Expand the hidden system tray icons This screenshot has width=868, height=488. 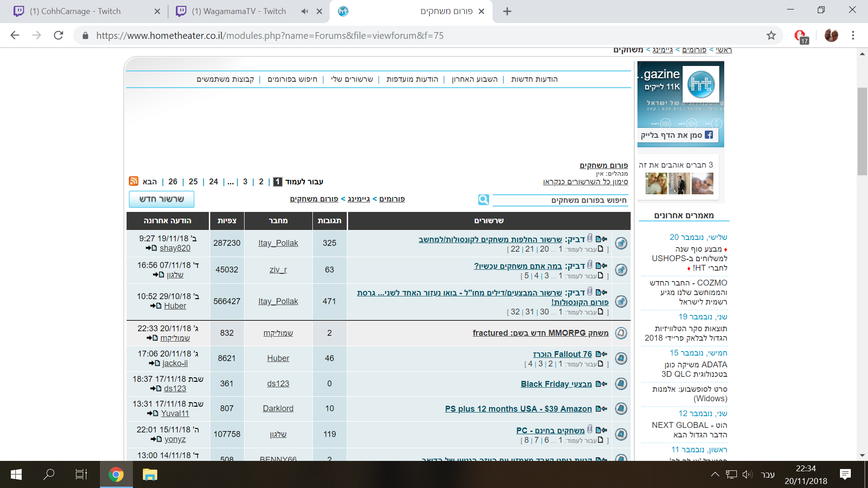(715, 474)
